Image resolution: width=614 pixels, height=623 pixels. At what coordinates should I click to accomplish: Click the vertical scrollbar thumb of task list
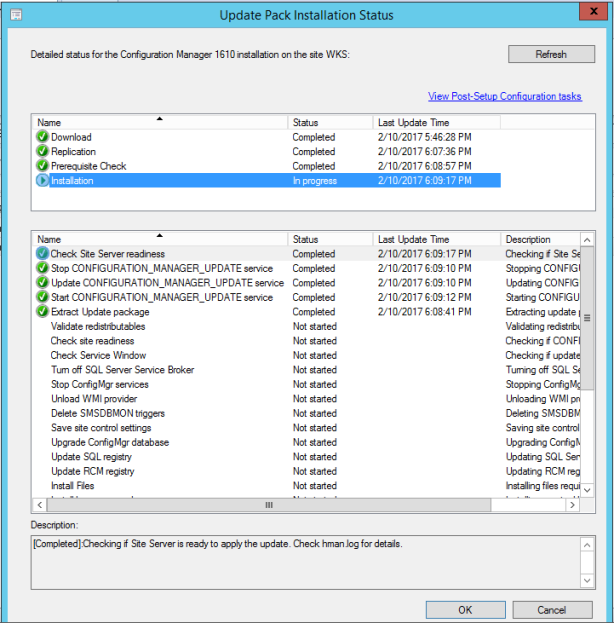coord(587,318)
